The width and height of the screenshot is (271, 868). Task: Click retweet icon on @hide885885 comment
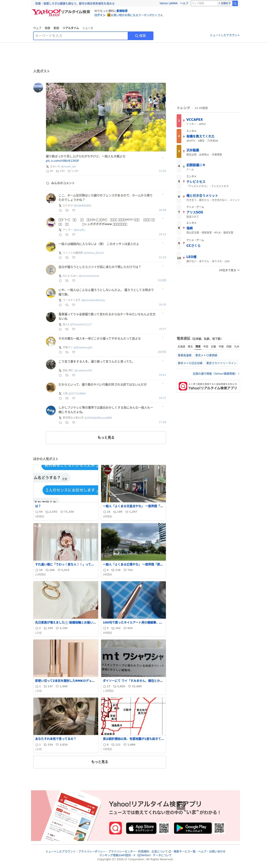click(x=67, y=210)
